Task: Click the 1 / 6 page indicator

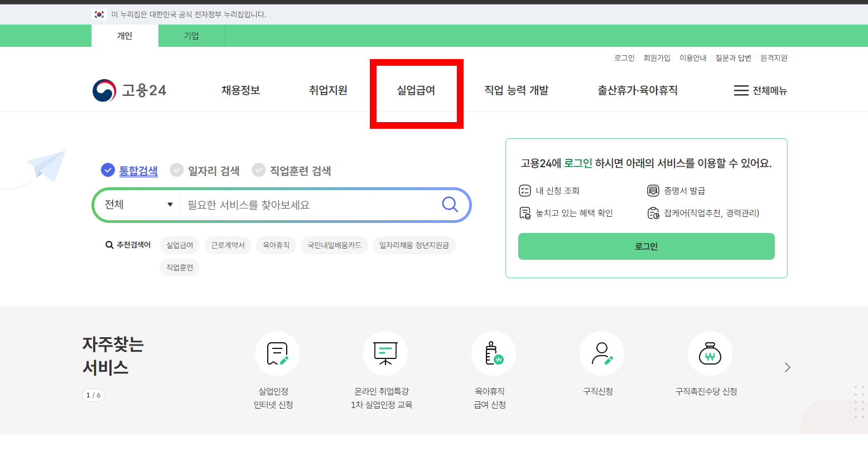Action: tap(94, 395)
